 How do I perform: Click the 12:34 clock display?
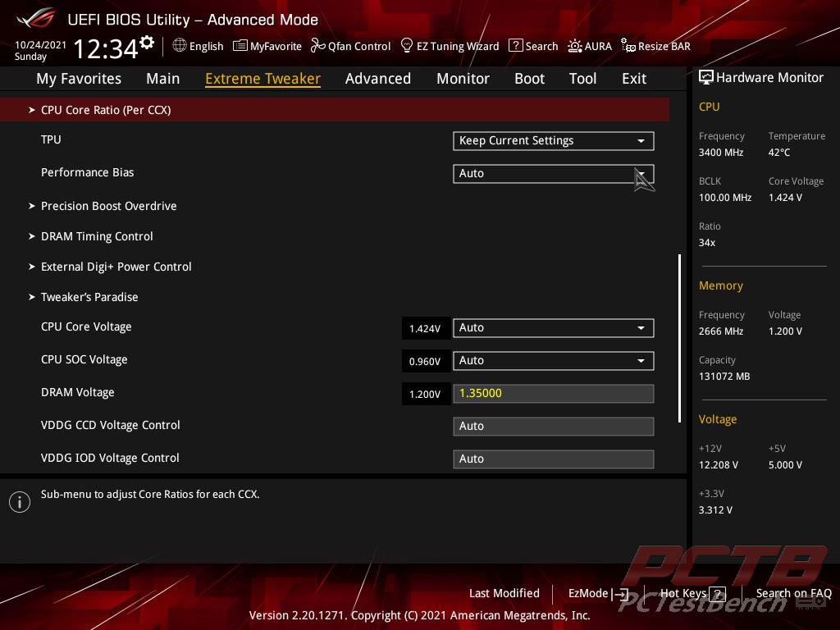pos(106,48)
